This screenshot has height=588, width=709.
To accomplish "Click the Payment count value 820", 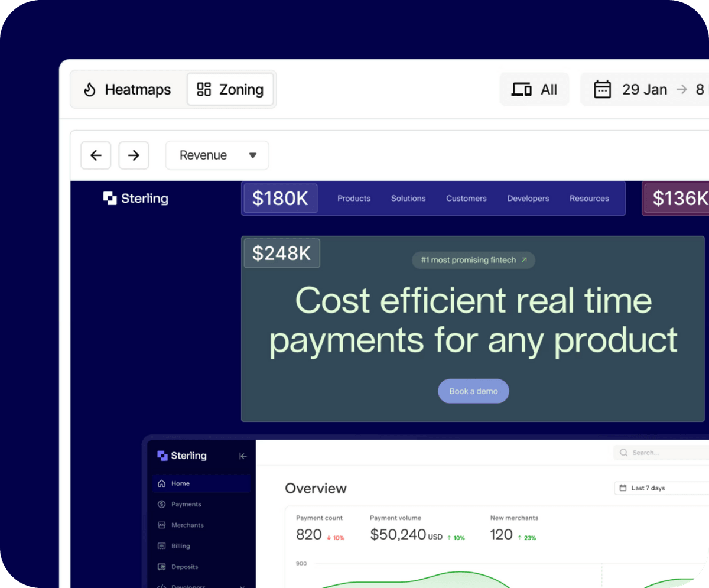I will (308, 535).
